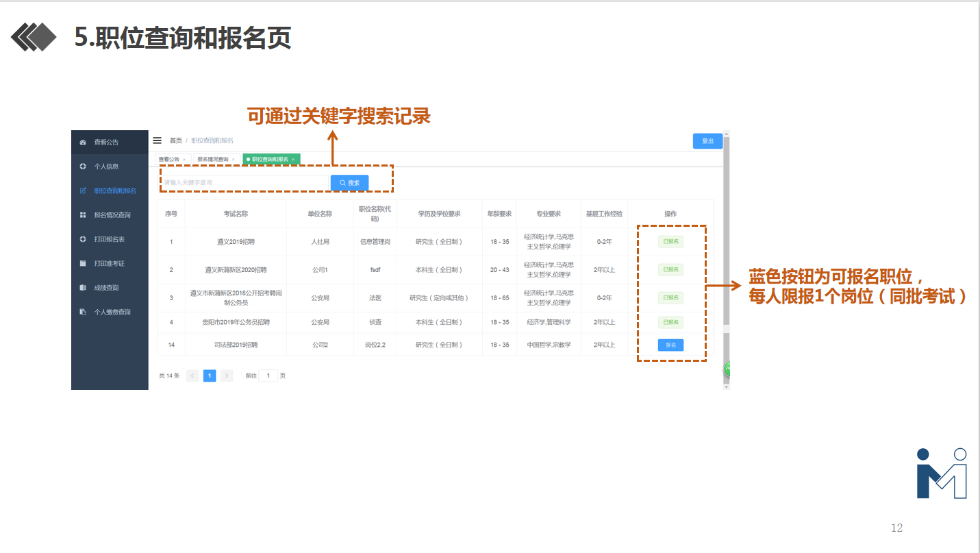Close the 查看公告 tab with its x

pos(184,160)
